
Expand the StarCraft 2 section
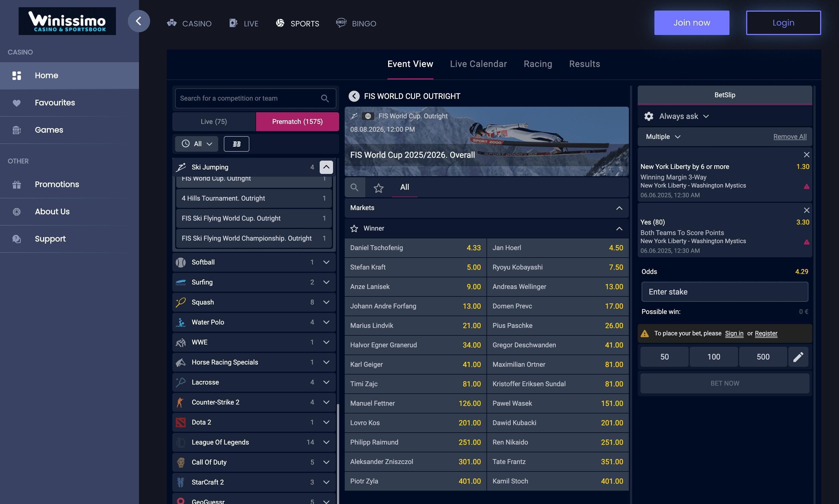326,482
